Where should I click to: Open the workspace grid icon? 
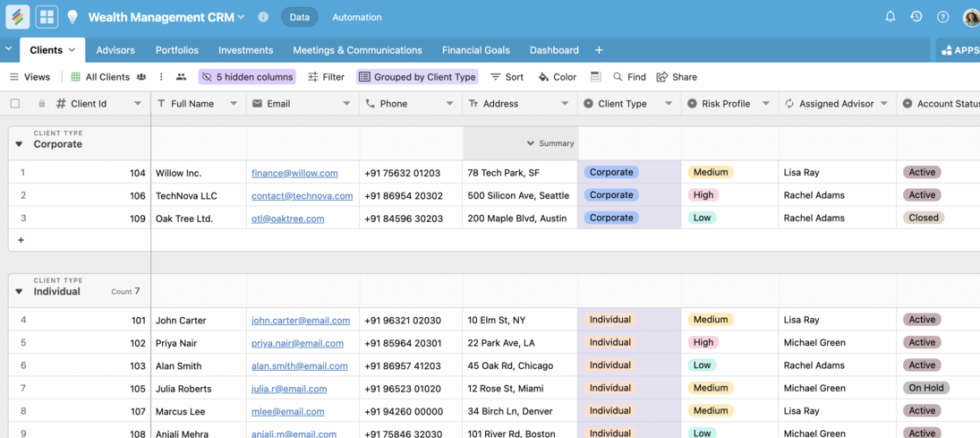click(x=47, y=17)
